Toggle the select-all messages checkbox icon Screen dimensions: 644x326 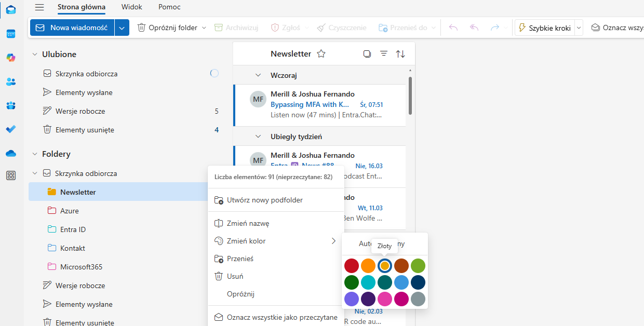coord(367,54)
